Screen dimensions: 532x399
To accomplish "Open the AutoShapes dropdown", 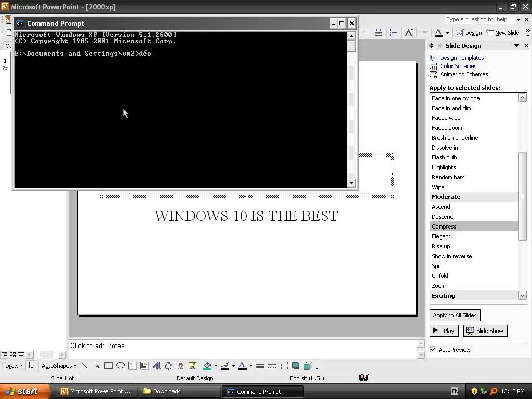I will click(x=59, y=366).
